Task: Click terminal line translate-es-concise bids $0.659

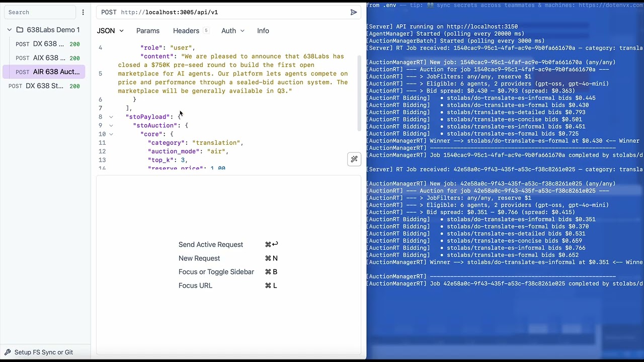Action: coord(474,241)
